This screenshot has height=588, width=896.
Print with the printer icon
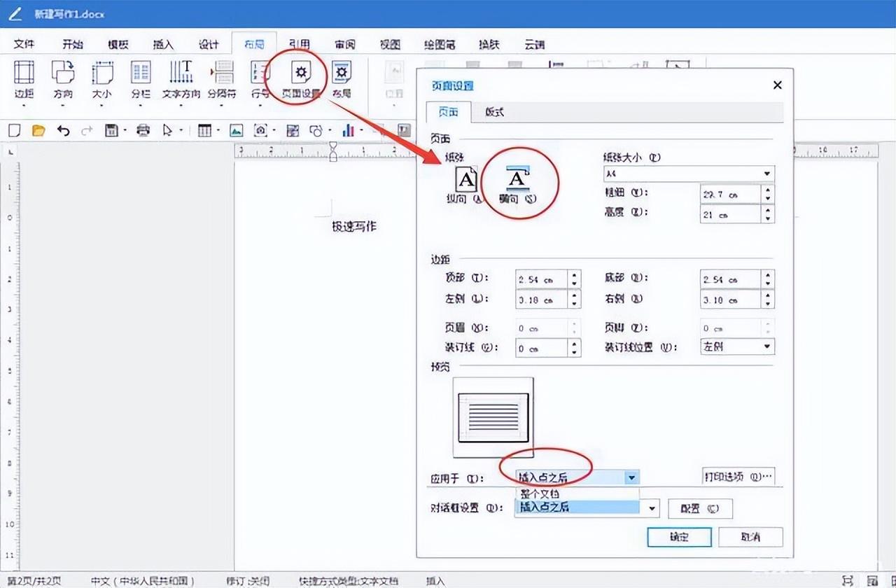(x=143, y=130)
